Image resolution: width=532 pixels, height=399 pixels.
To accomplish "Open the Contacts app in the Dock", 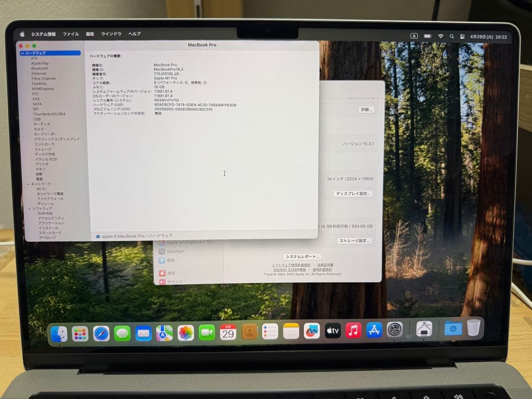I will tap(249, 332).
